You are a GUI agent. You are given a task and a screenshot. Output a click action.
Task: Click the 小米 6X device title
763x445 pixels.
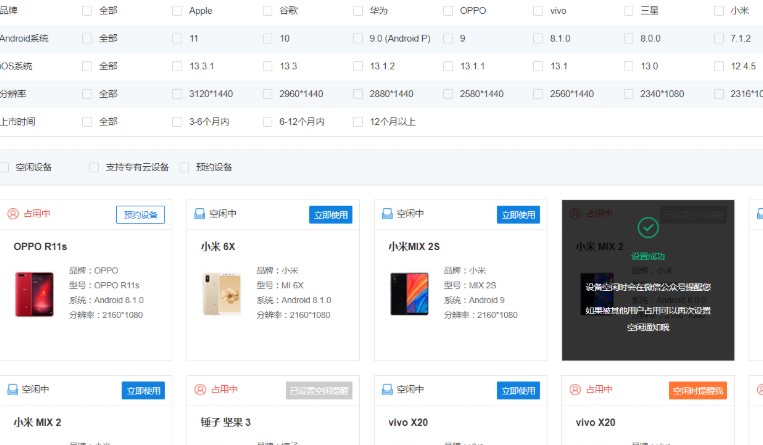pos(218,247)
